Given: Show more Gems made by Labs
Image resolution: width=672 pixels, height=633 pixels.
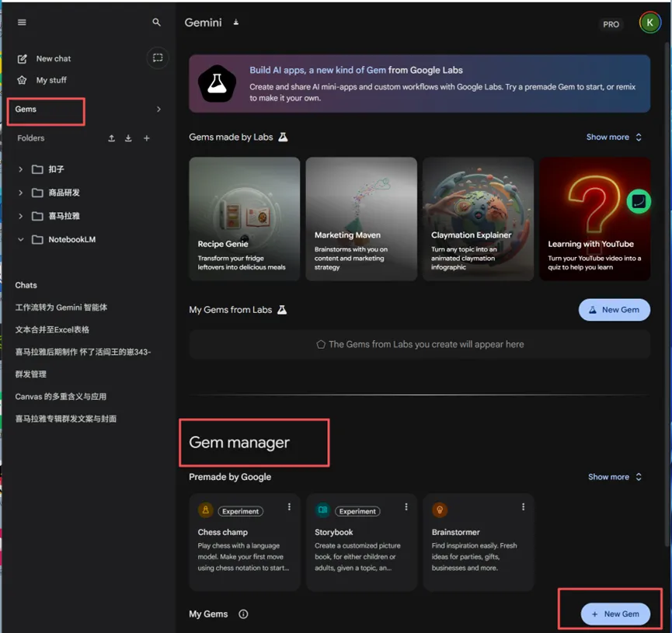Looking at the screenshot, I should [614, 137].
